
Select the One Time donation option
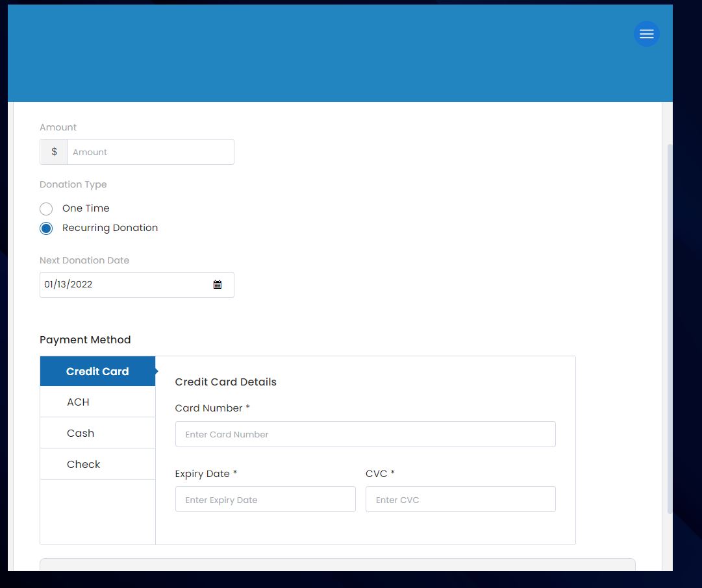coord(46,208)
